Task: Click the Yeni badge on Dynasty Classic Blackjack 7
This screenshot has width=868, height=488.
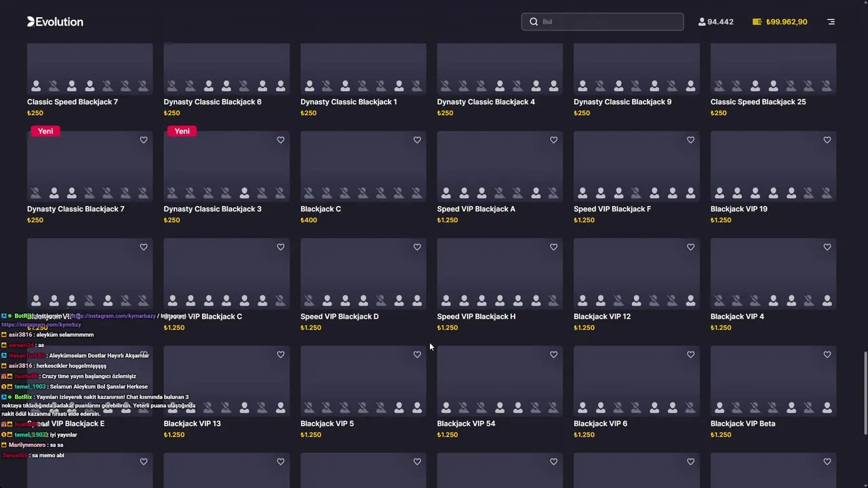Action: pos(45,131)
